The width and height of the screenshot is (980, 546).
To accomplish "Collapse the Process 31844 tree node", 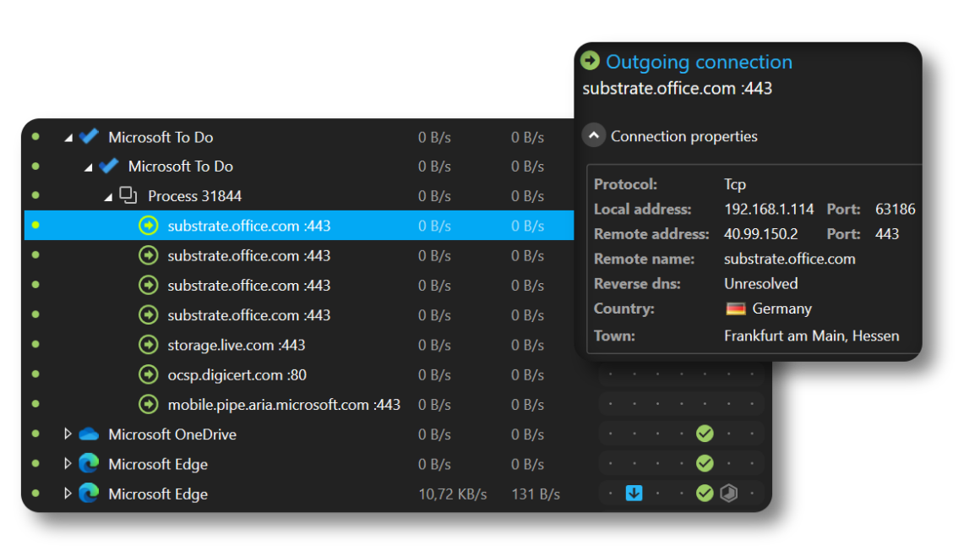I will pos(106,195).
